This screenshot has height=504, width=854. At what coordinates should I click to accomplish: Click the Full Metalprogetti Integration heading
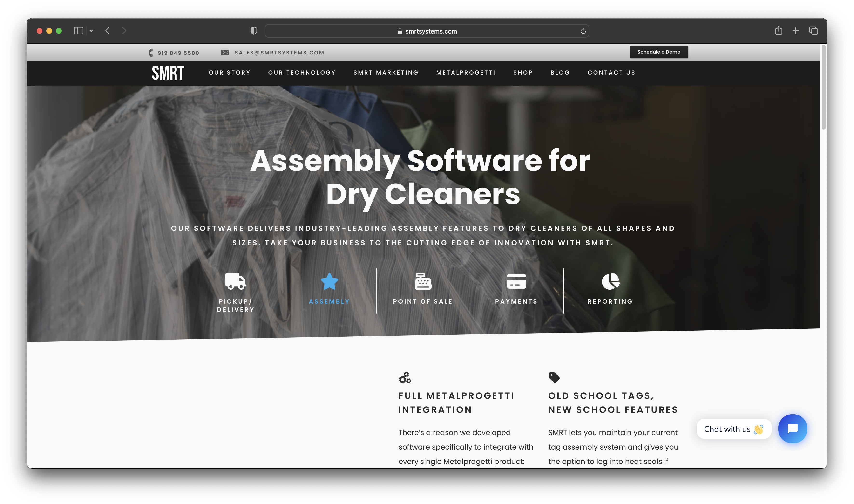(x=457, y=403)
